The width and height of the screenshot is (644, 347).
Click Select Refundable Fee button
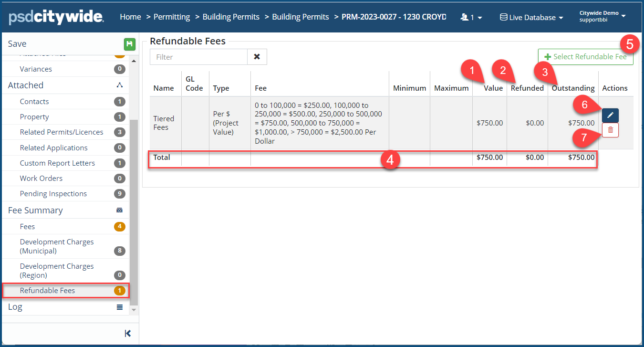point(585,57)
